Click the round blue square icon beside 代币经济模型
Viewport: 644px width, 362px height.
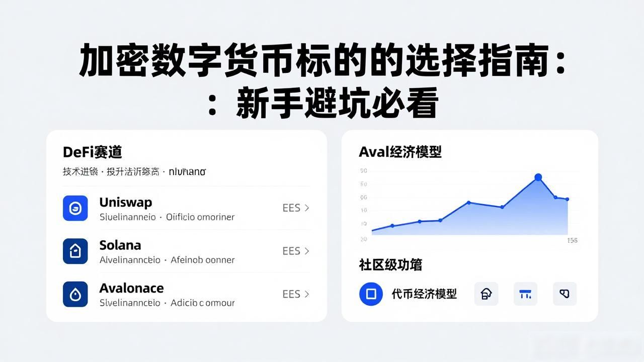coord(371,294)
